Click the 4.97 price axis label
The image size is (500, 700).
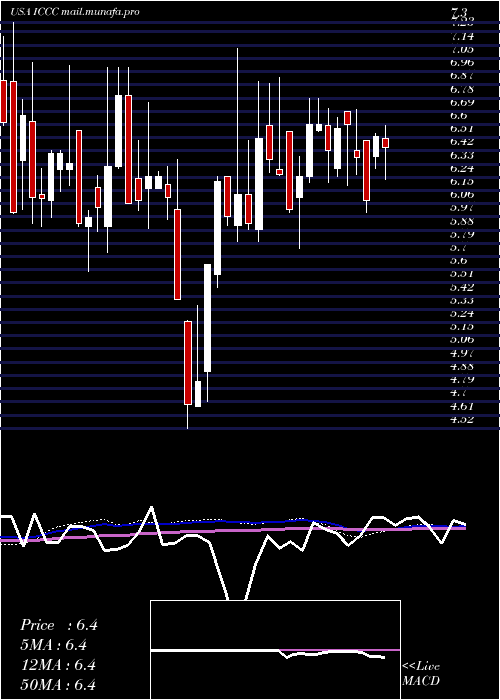pyautogui.click(x=462, y=353)
